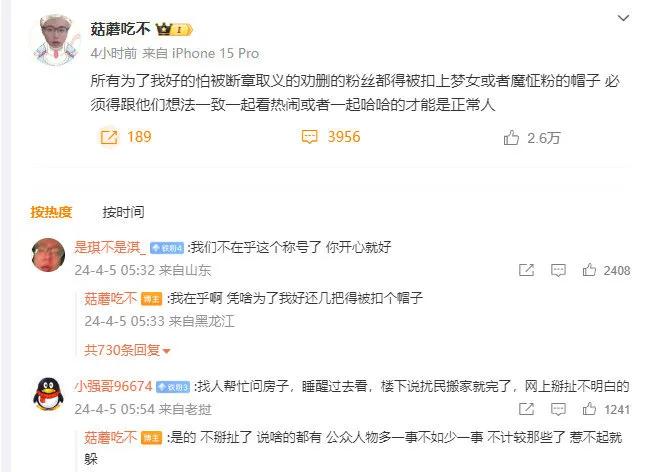Screen dimensions: 647x472
Task: Like the comment with 2408 likes
Action: pyautogui.click(x=589, y=270)
